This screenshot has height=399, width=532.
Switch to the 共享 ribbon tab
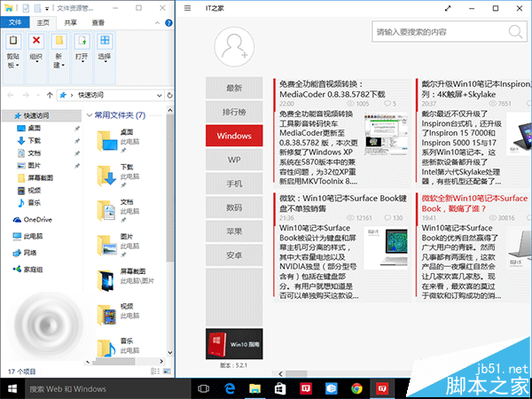click(x=70, y=21)
